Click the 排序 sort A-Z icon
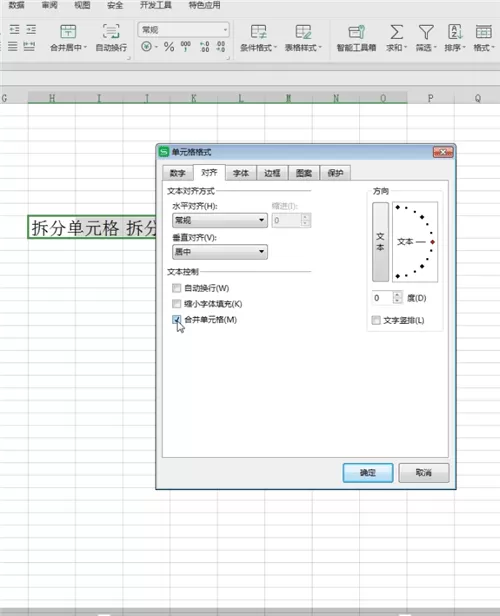Viewport: 500px width, 616px height. coord(455,32)
